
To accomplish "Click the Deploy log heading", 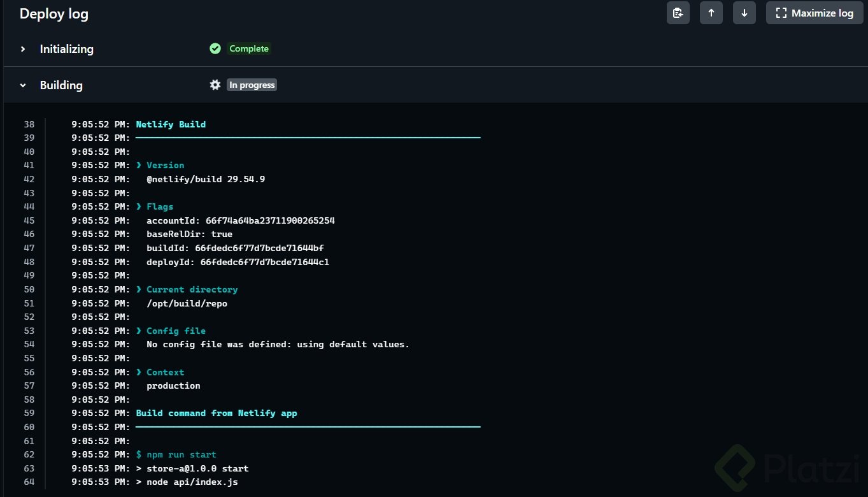I will (x=54, y=14).
